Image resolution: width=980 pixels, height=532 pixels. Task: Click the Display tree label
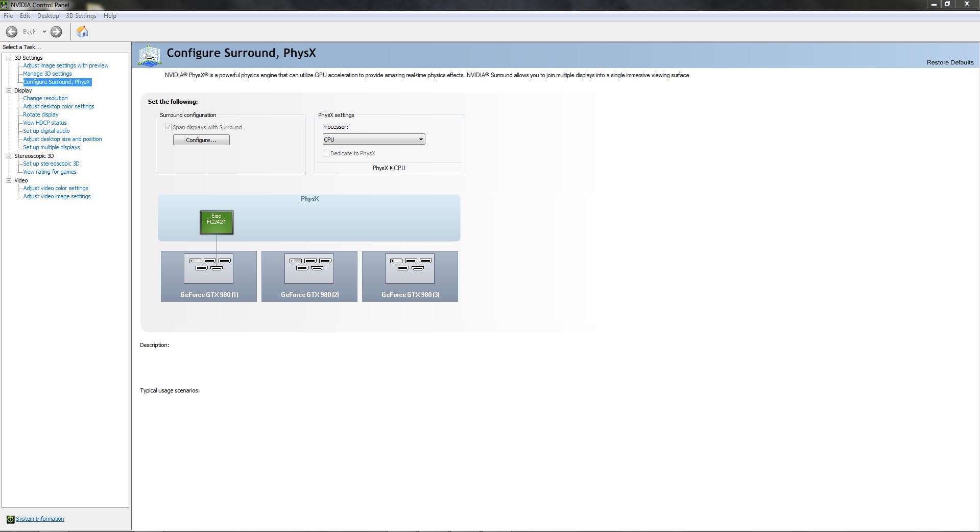click(x=23, y=90)
